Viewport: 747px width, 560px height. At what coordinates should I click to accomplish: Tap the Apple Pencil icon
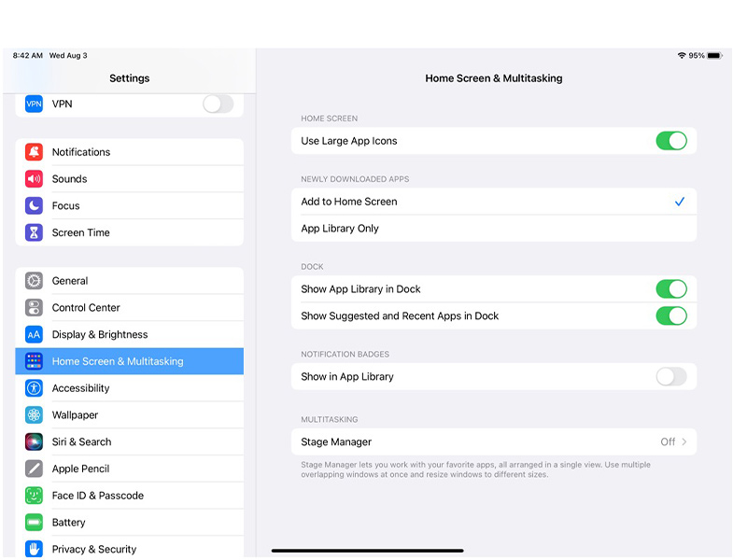(x=34, y=469)
